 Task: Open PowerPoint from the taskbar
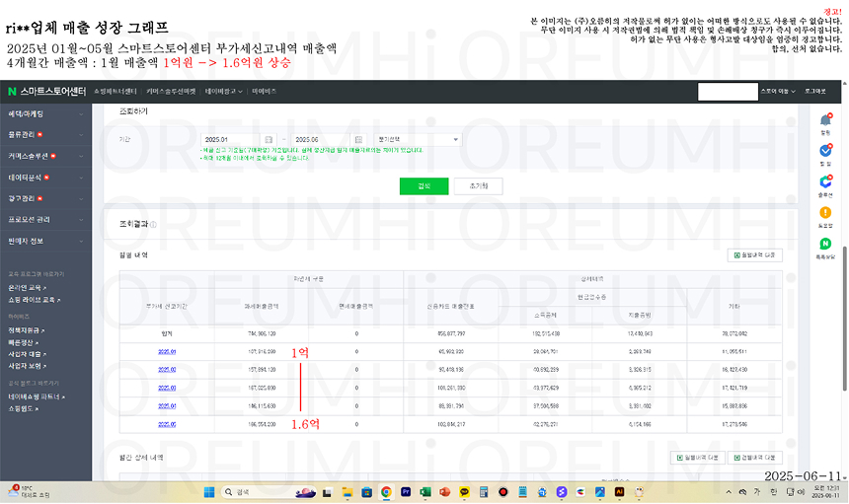click(x=444, y=492)
